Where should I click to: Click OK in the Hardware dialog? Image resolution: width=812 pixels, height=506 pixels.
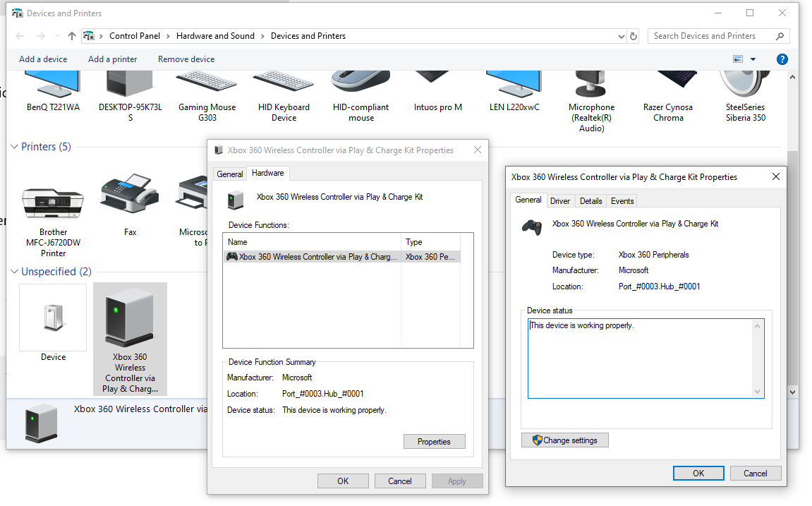pyautogui.click(x=343, y=481)
